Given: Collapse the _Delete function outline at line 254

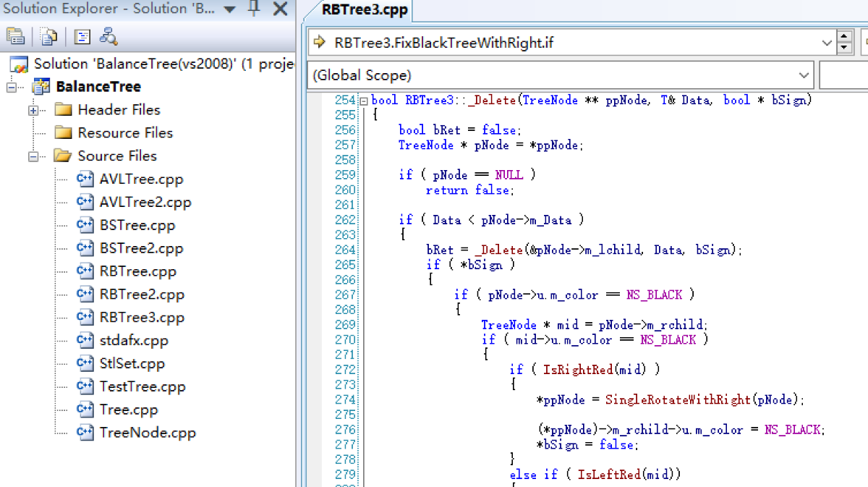Looking at the screenshot, I should (x=364, y=101).
